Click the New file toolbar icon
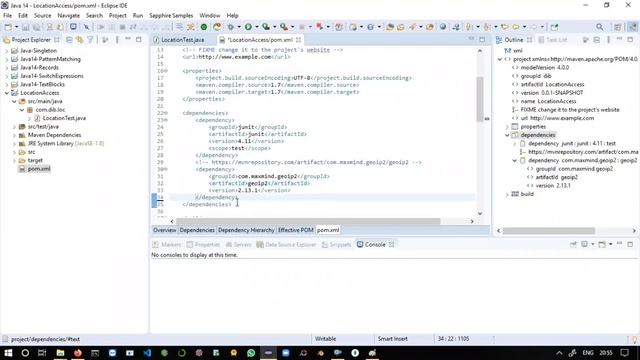The height and width of the screenshot is (360, 640). pyautogui.click(x=8, y=27)
